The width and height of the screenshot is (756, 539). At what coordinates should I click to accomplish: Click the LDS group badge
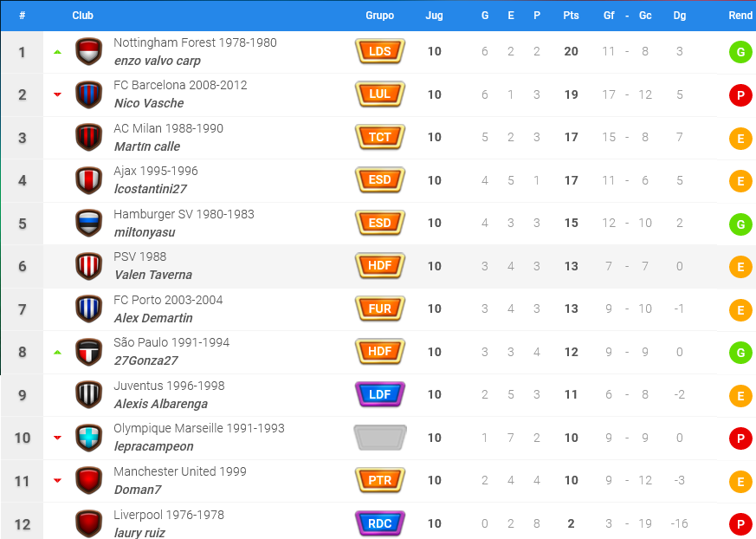[380, 51]
